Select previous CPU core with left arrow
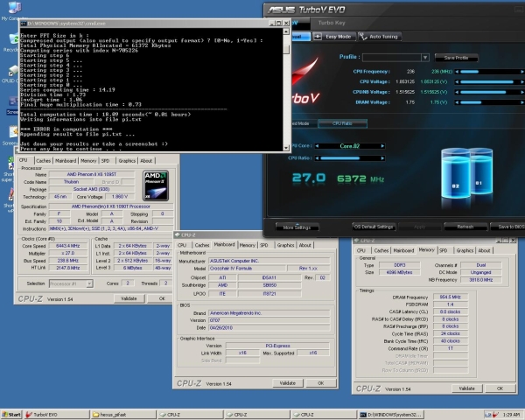 tap(317, 146)
